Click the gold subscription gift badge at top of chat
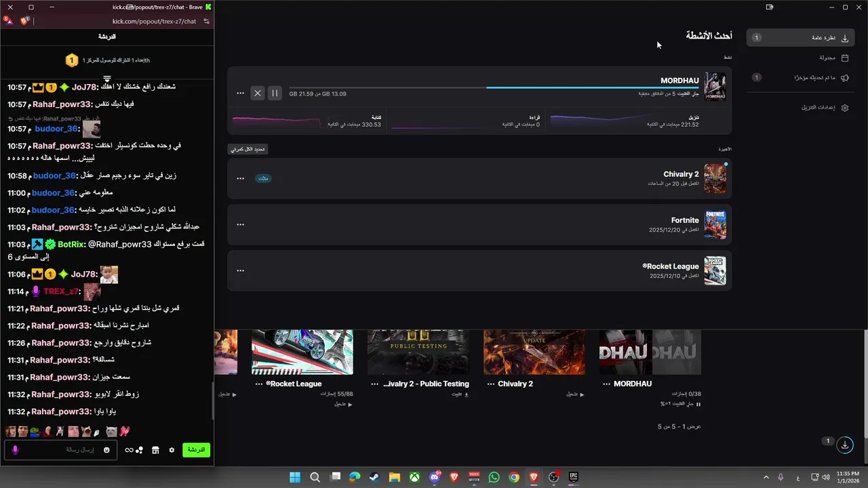The height and width of the screenshot is (488, 868). pyautogui.click(x=72, y=60)
